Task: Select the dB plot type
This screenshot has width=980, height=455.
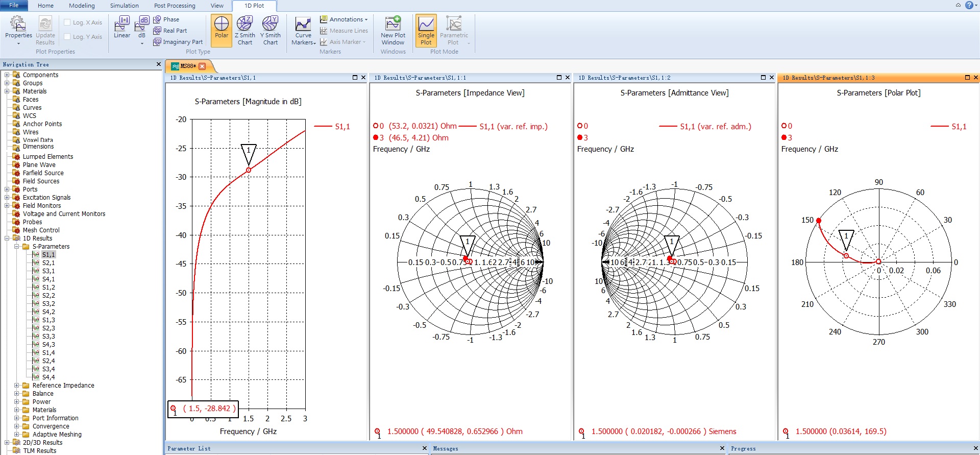Action: pyautogui.click(x=142, y=30)
